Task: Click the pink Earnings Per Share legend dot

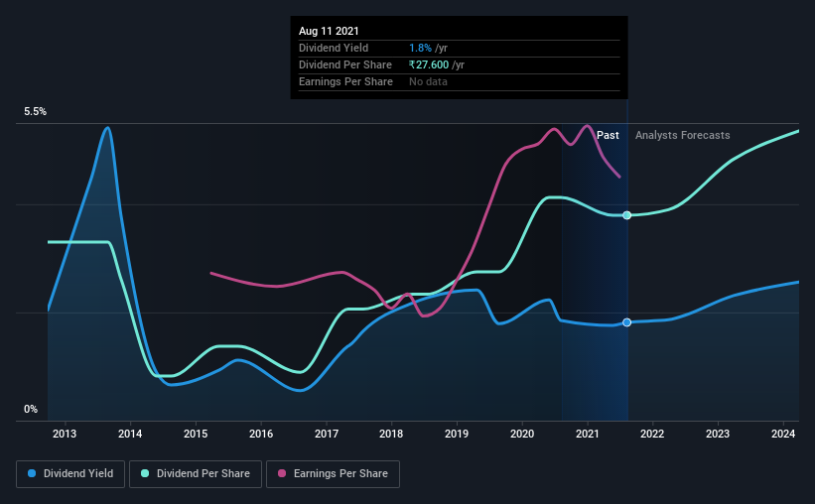Action: (282, 473)
